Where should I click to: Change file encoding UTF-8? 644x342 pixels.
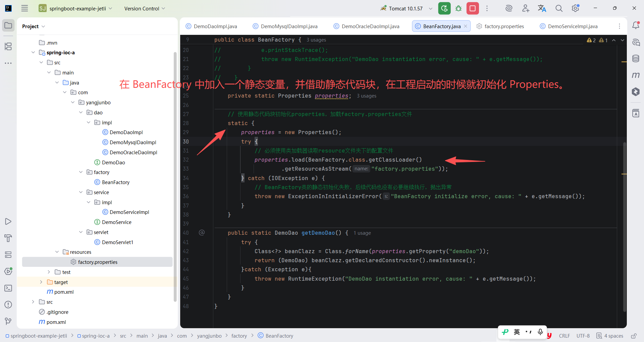tap(583, 336)
